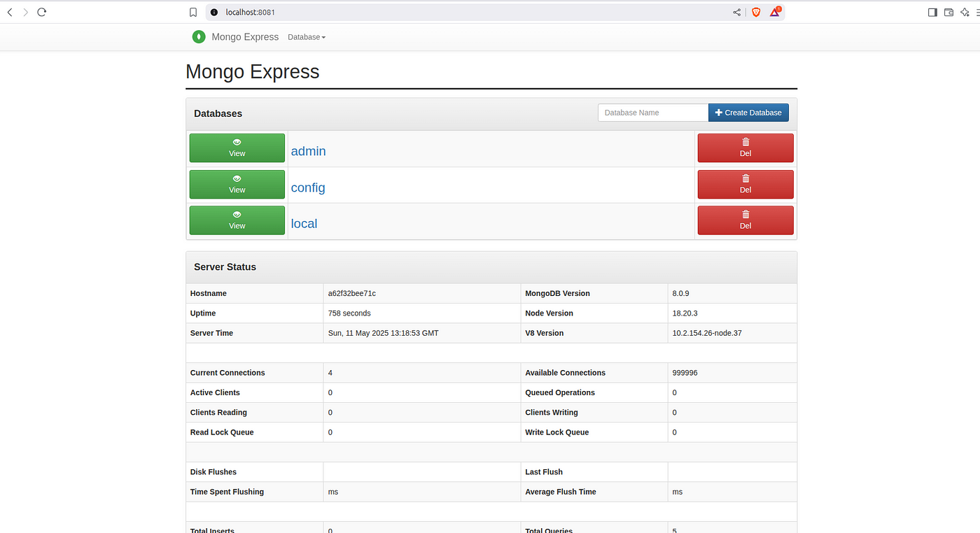View the admin database
This screenshot has width=980, height=533.
[237, 148]
